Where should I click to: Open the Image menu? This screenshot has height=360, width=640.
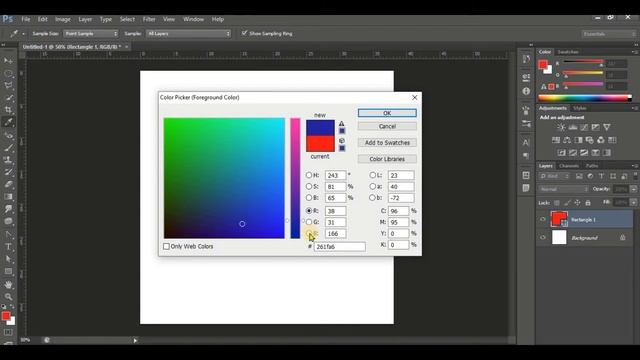pos(62,19)
